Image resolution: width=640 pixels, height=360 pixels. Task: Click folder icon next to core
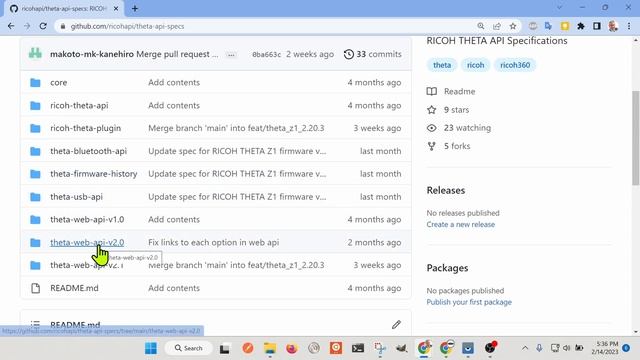36,82
